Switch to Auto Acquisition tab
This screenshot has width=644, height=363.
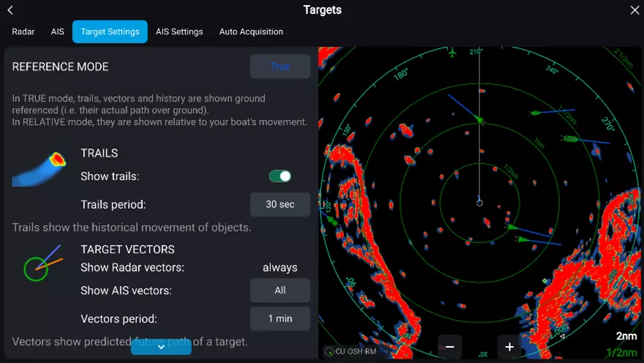(x=251, y=31)
